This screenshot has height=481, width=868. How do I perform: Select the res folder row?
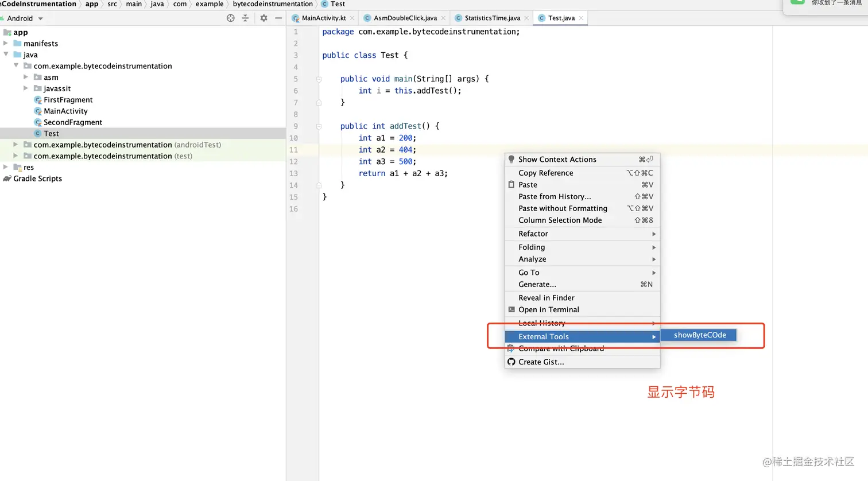click(143, 167)
